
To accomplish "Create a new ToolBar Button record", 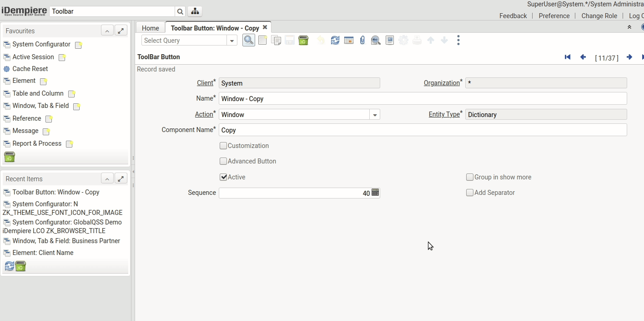I will [262, 40].
